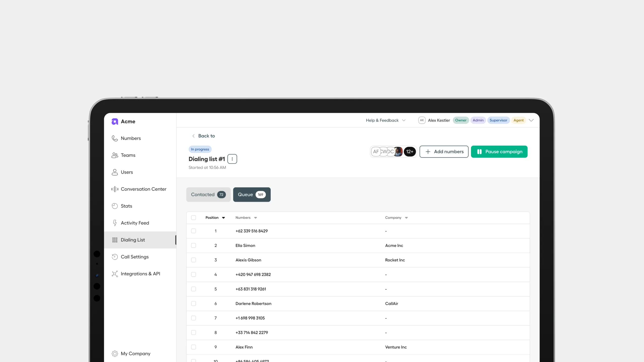Viewport: 644px width, 362px height.
Task: Open Call Settings clock icon
Action: pyautogui.click(x=115, y=257)
